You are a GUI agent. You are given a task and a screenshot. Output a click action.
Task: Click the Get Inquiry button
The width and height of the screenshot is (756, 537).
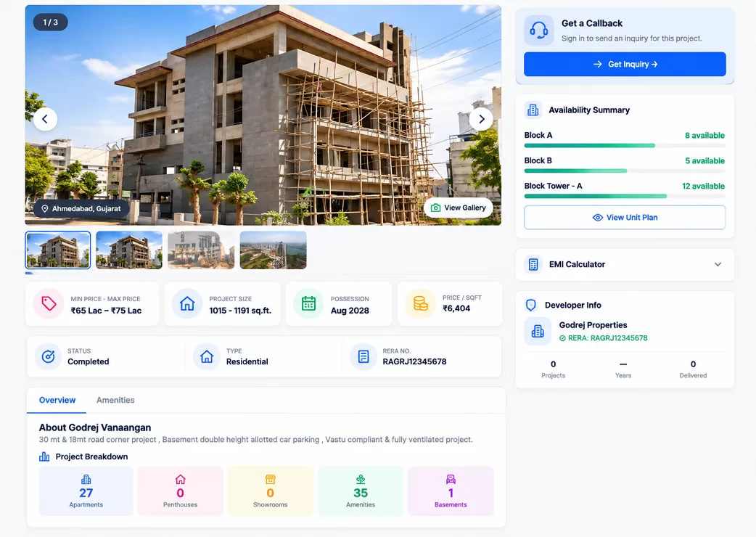pyautogui.click(x=625, y=64)
